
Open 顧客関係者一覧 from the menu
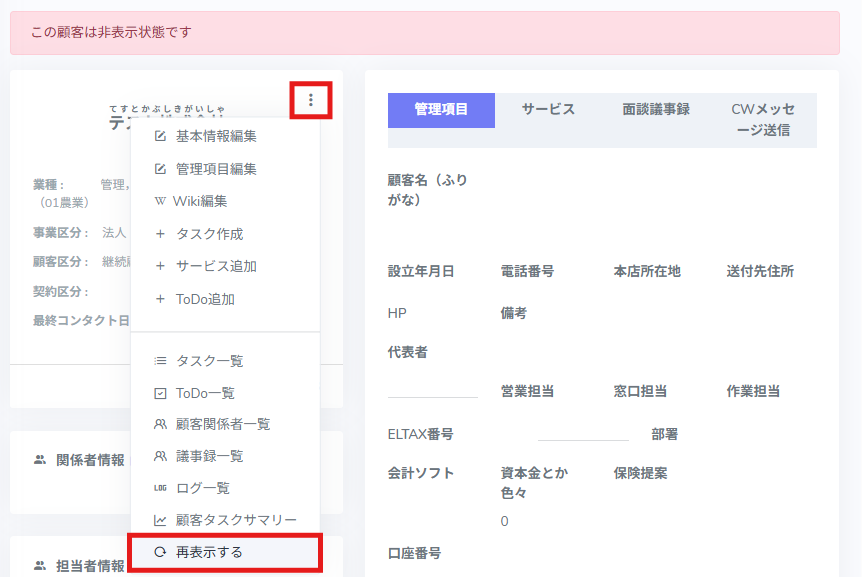(222, 424)
